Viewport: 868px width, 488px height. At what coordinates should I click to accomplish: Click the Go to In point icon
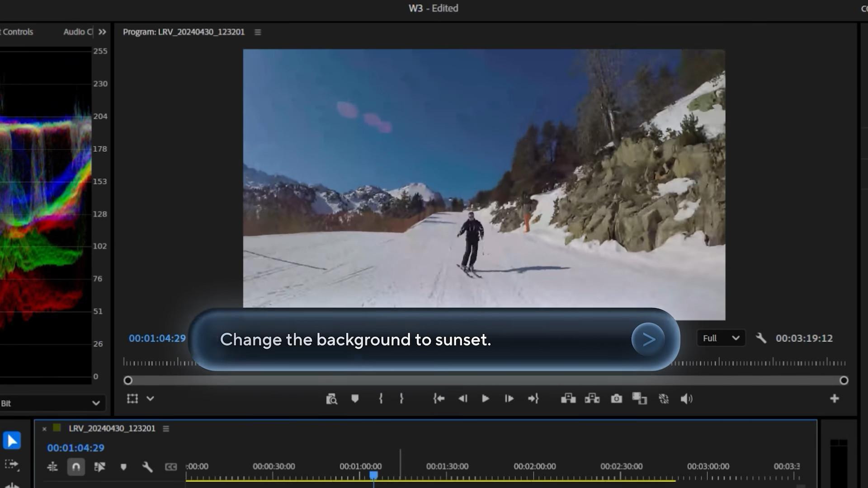(x=439, y=399)
